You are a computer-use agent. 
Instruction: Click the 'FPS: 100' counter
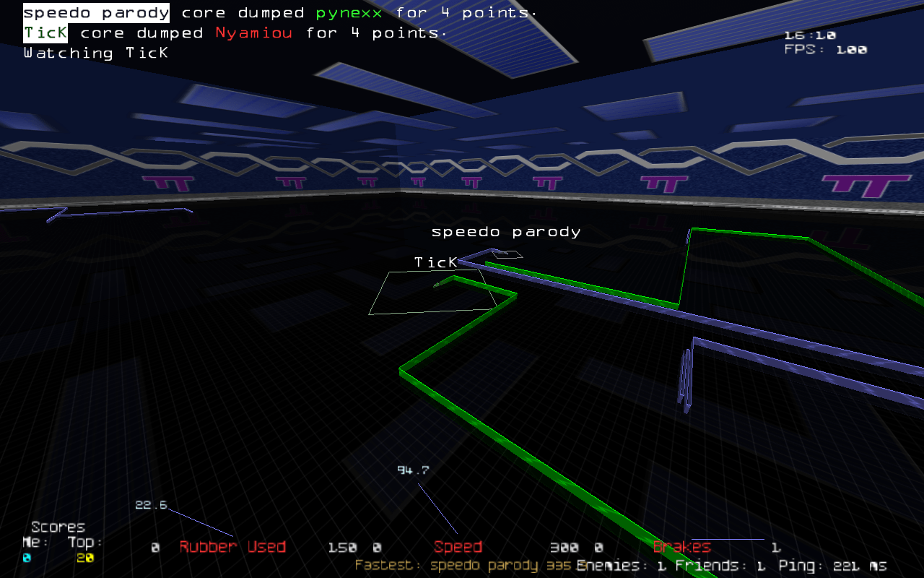click(x=826, y=50)
